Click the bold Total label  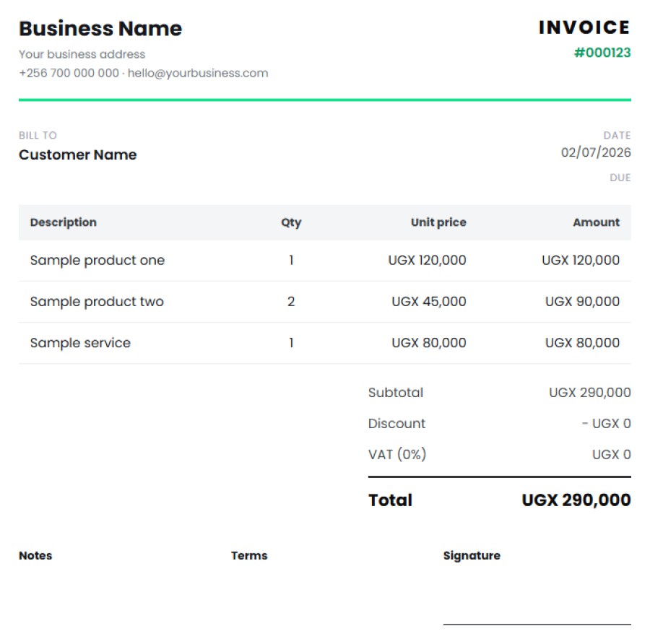pos(391,500)
